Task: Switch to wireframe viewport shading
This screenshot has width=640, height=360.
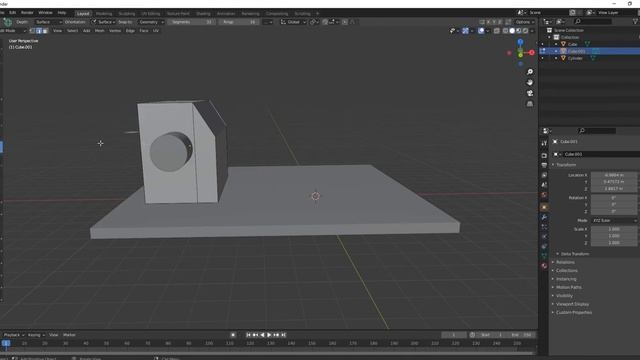Action: (x=506, y=31)
